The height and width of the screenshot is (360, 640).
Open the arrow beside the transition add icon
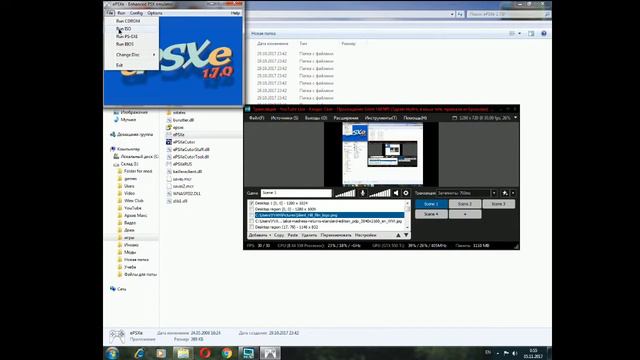tap(513, 193)
